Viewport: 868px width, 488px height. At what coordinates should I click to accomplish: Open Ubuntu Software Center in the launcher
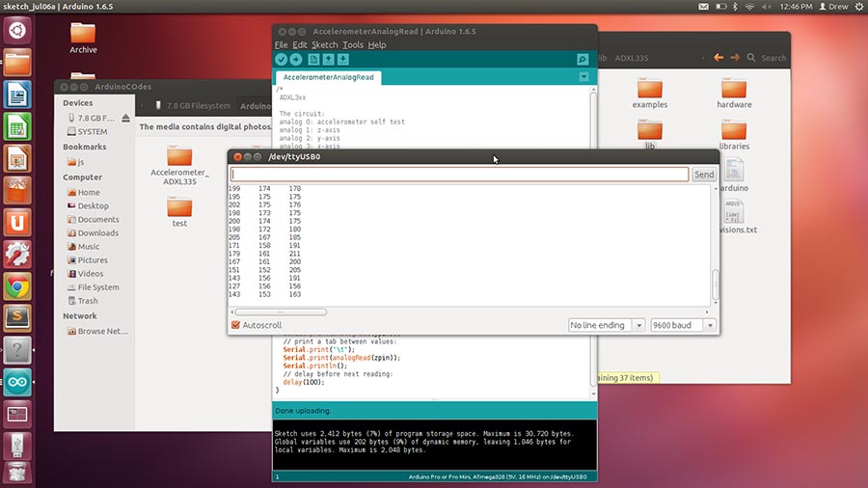coord(17,190)
